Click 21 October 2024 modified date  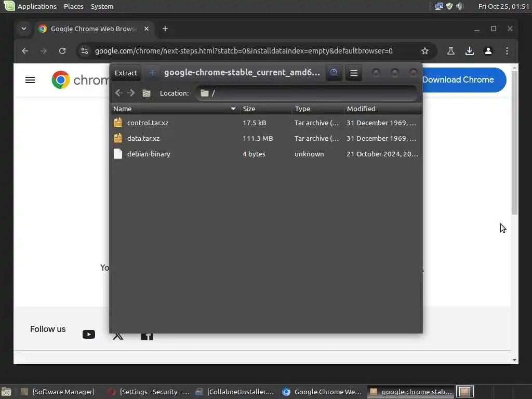coord(382,154)
